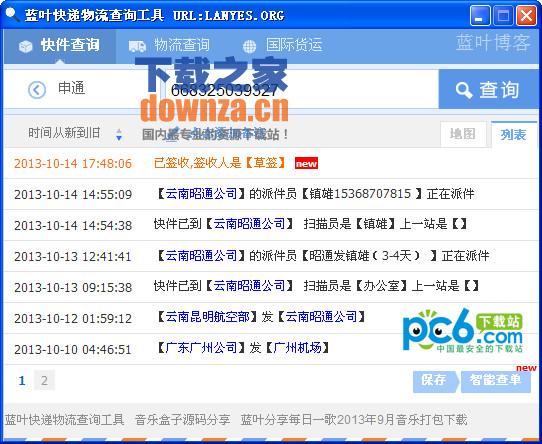Click the 镇雄15368707815 courier text
This screenshot has height=444, width=542.
tap(360, 194)
